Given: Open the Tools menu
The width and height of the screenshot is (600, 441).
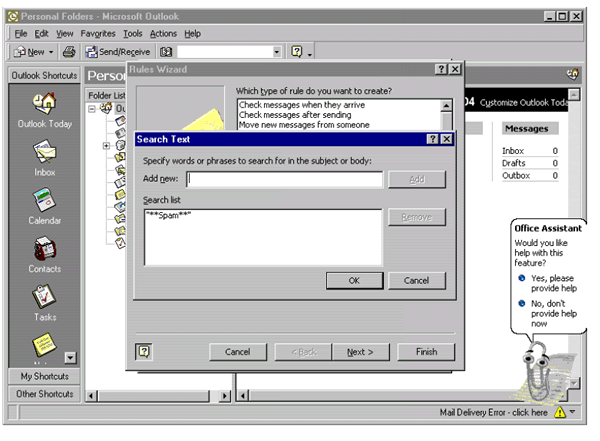Looking at the screenshot, I should click(132, 34).
